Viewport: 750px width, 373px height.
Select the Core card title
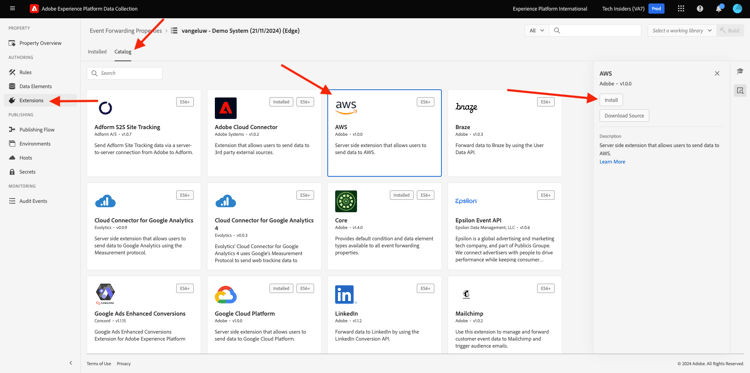341,220
